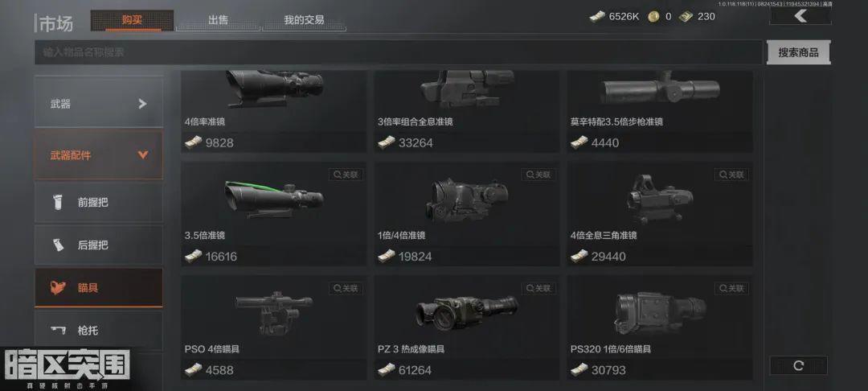Click the 关联 magnifier on PZ 3 热成像瞄具
Image resolution: width=868 pixels, height=391 pixels.
538,288
